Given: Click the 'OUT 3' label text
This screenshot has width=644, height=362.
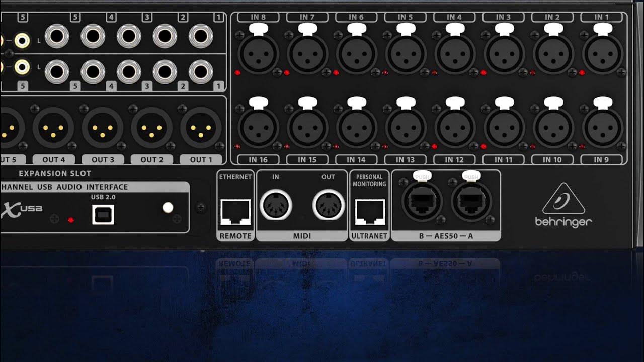Looking at the screenshot, I should [x=103, y=160].
